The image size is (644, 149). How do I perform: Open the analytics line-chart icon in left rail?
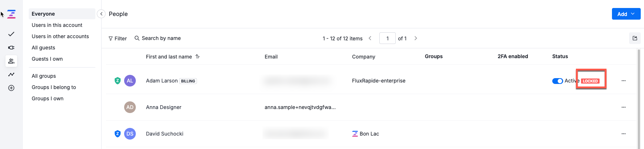(x=11, y=74)
